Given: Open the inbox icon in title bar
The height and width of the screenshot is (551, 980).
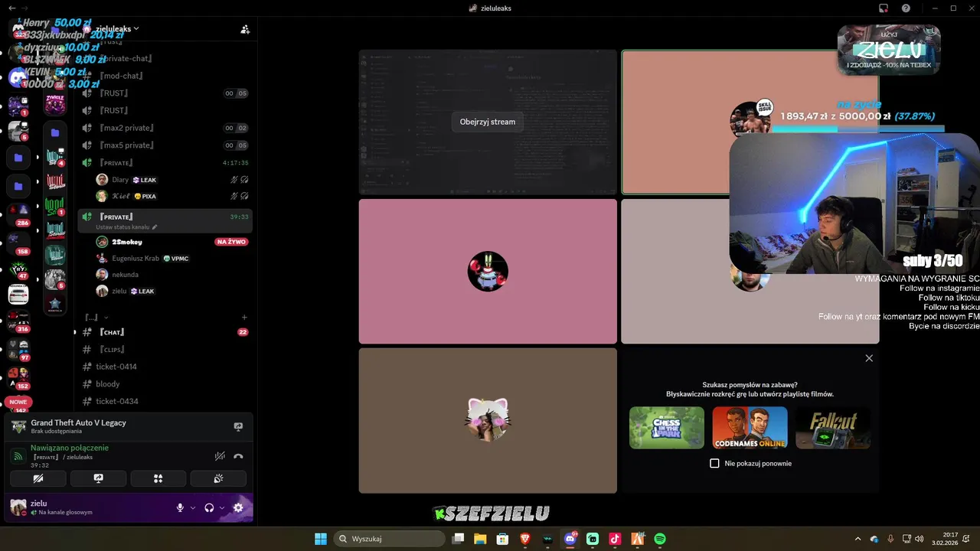Looking at the screenshot, I should [x=884, y=8].
